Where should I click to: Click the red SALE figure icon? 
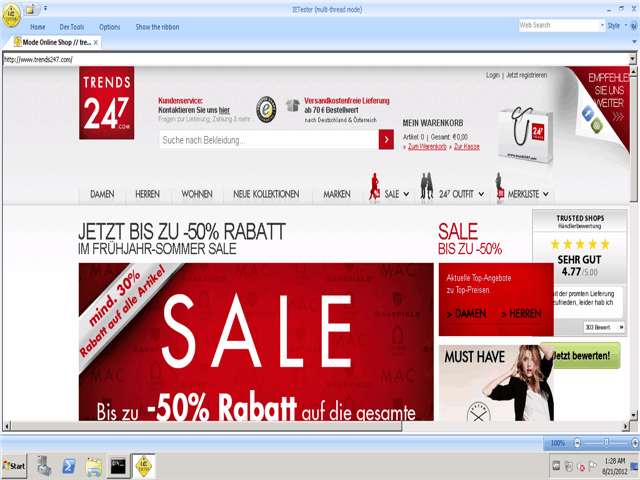click(374, 187)
